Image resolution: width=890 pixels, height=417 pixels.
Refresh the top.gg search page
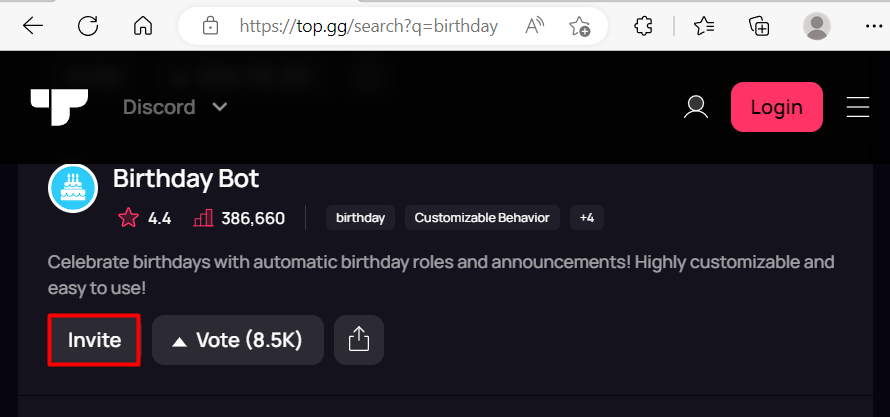click(88, 26)
